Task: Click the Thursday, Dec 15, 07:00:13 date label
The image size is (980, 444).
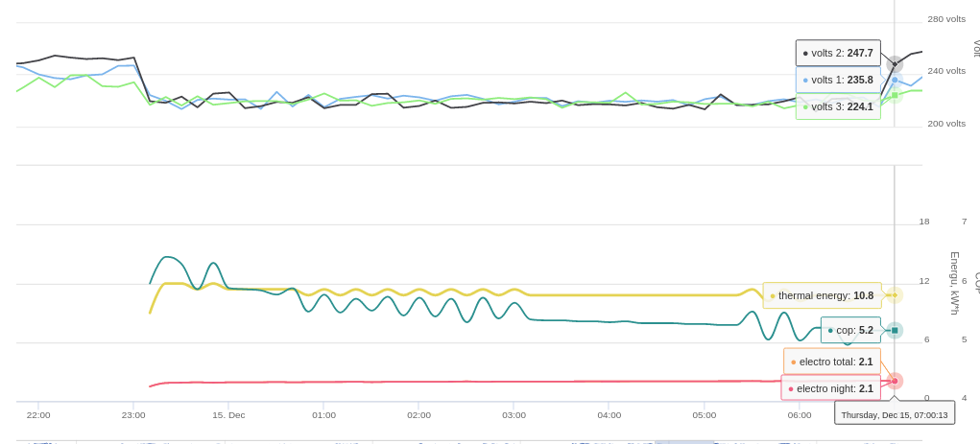Action: 894,414
